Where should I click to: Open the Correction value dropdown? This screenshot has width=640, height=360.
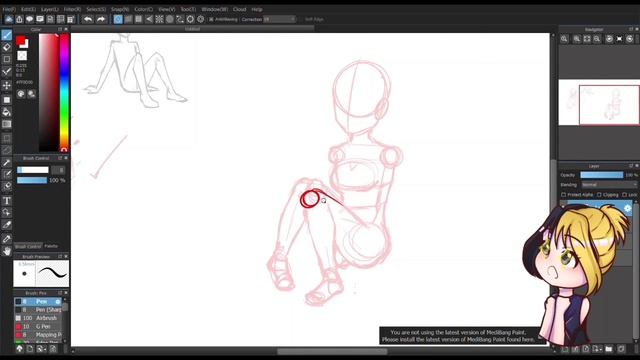pyautogui.click(x=279, y=19)
